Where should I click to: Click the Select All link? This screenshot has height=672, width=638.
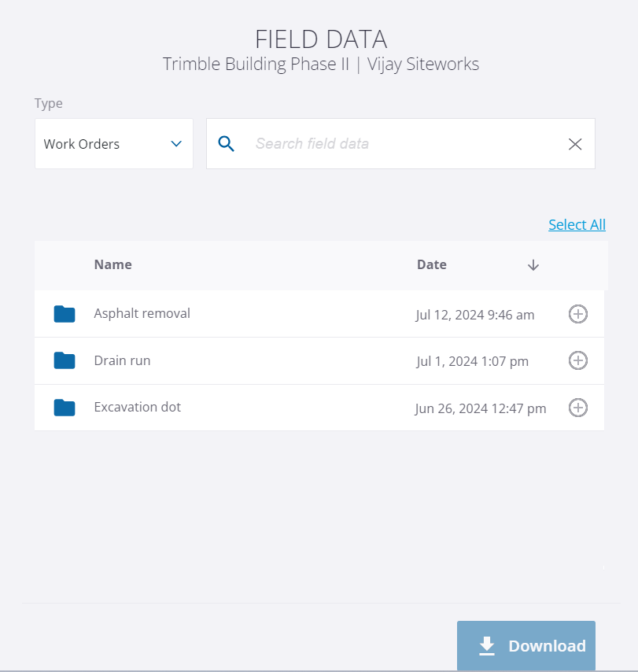577,224
